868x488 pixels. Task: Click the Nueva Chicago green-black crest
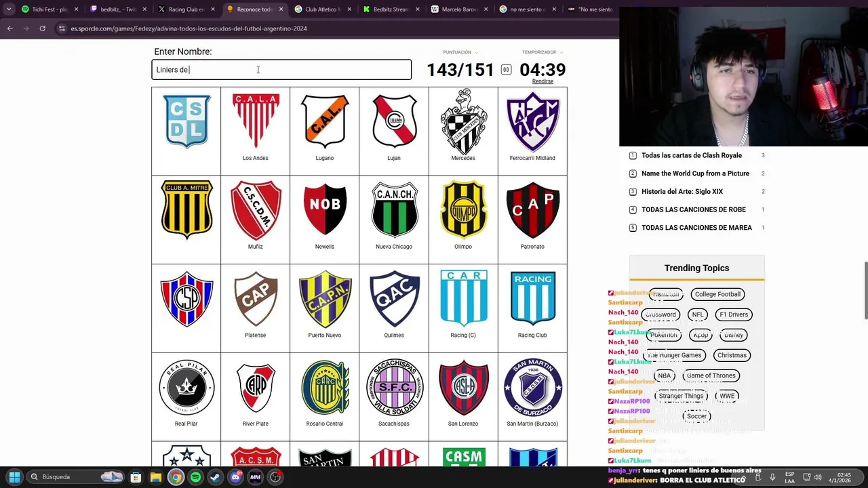(394, 209)
